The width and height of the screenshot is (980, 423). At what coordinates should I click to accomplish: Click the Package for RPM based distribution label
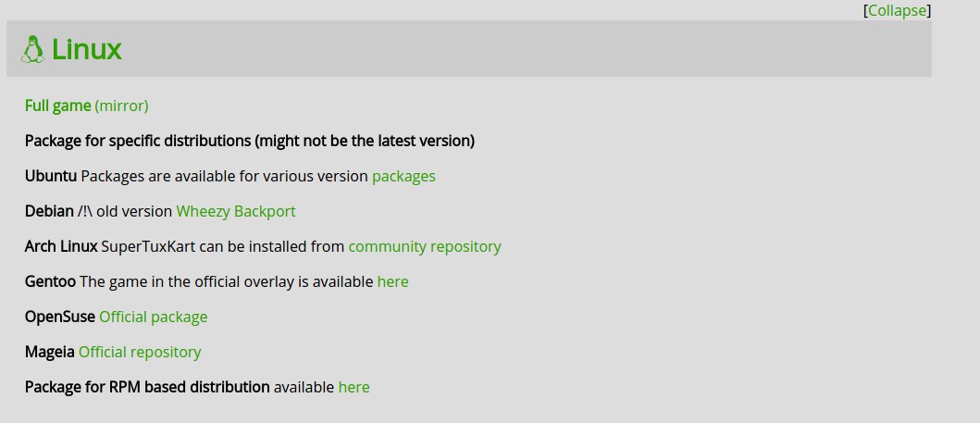click(147, 388)
